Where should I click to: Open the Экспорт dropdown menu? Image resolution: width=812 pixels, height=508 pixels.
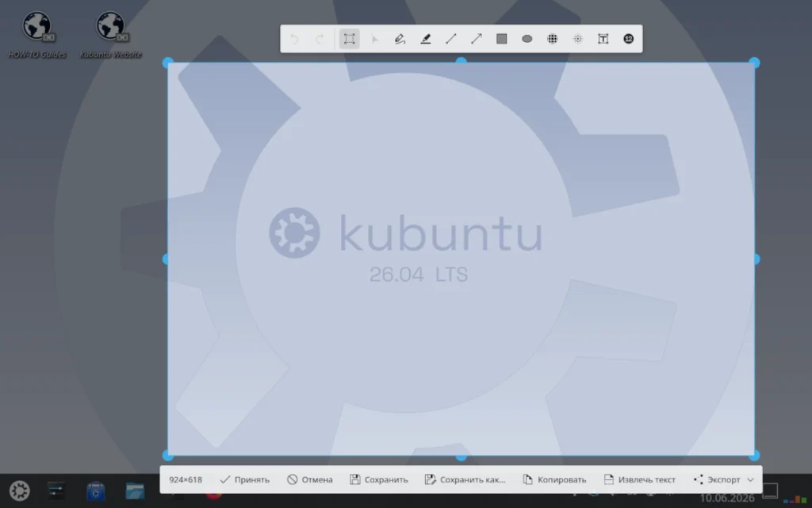click(723, 479)
